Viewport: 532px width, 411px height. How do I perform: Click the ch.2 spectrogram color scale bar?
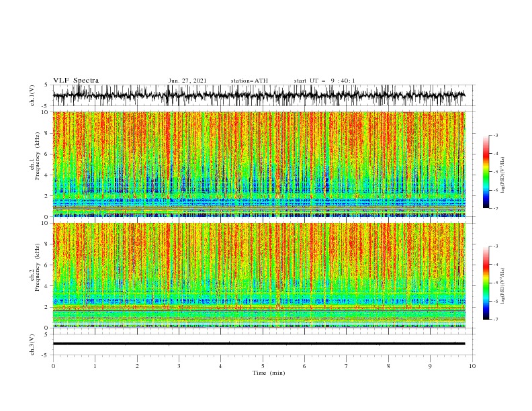[486, 283]
